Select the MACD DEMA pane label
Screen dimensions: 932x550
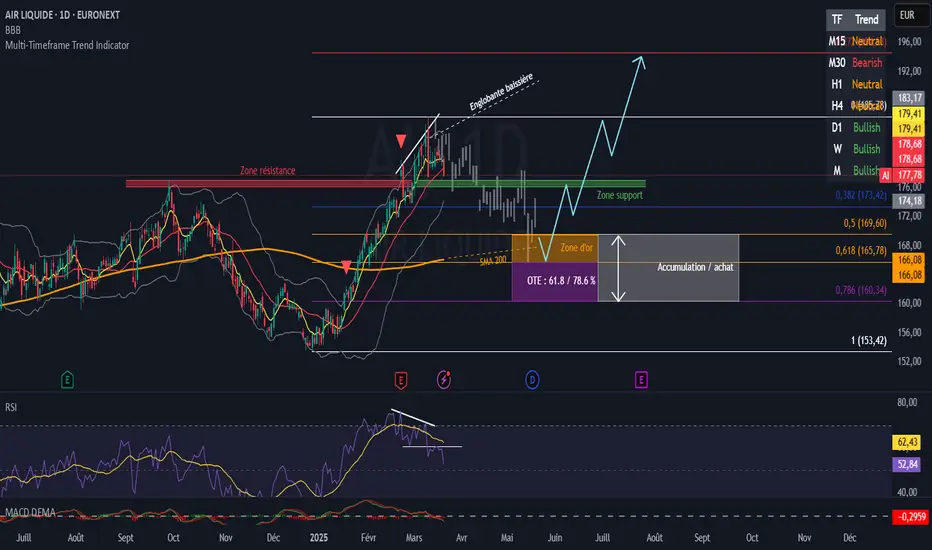point(30,512)
